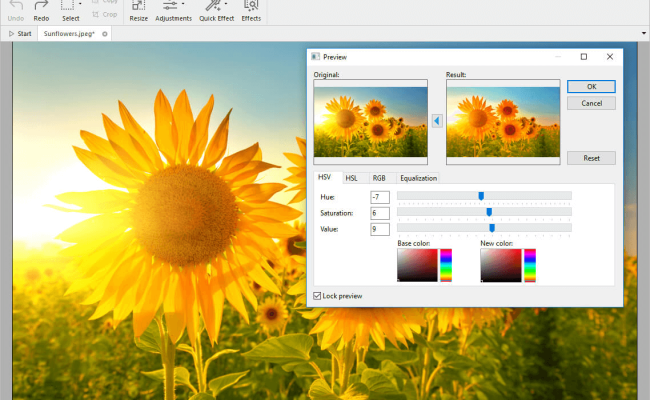Click the Hue value input field
Viewport: 650px width, 400px height.
click(380, 197)
